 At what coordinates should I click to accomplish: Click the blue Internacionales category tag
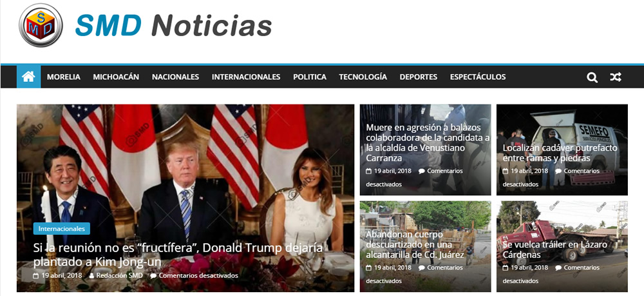pos(62,228)
